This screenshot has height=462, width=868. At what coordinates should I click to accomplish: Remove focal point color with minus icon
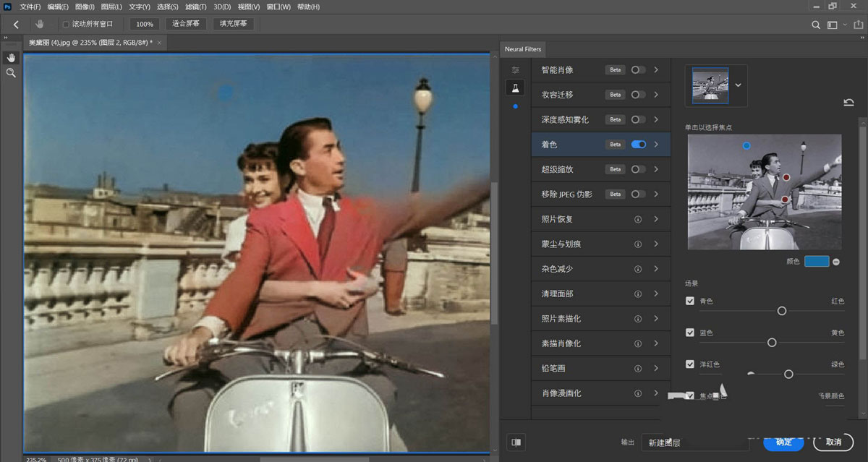tap(836, 262)
